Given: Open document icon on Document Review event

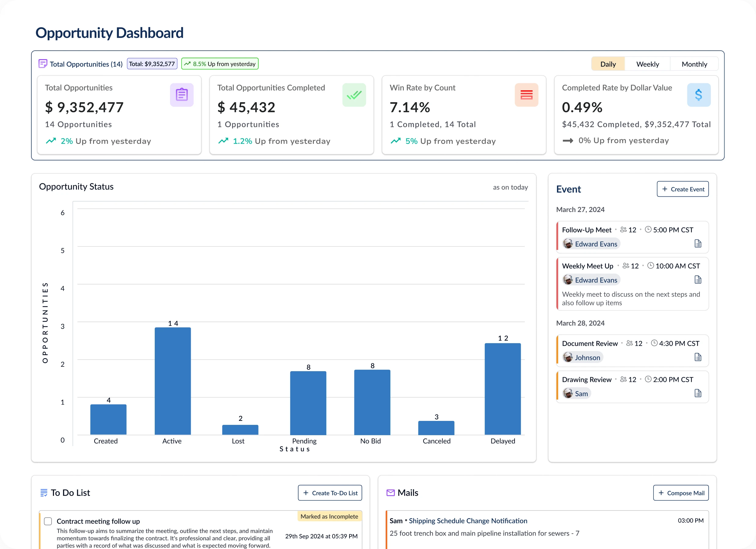Looking at the screenshot, I should coord(698,357).
